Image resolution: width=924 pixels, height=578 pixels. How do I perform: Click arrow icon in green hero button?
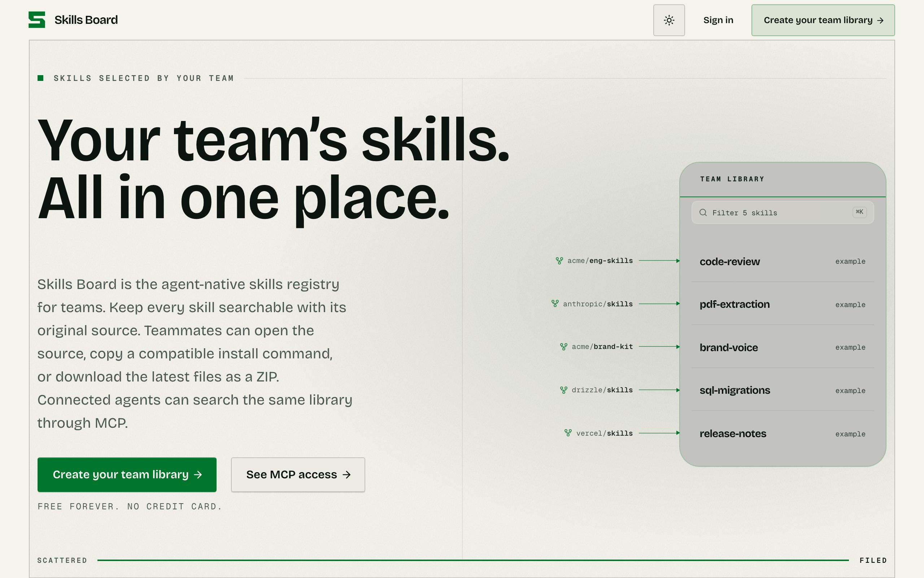198,475
